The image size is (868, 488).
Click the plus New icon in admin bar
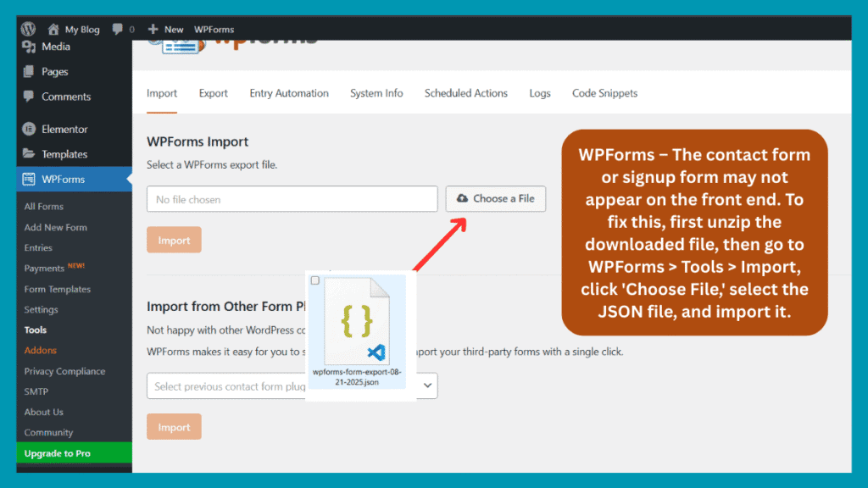point(153,29)
